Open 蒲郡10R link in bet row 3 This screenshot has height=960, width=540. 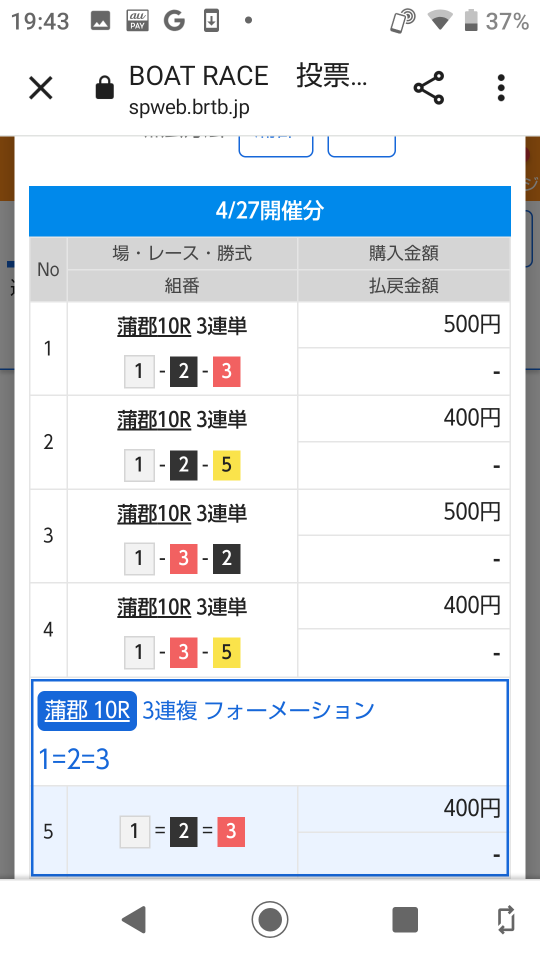[x=154, y=514]
